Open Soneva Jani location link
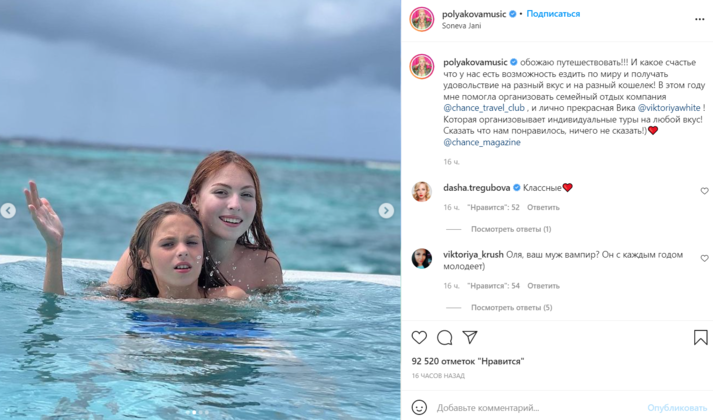Screen dimensions: 713x420 461,26
